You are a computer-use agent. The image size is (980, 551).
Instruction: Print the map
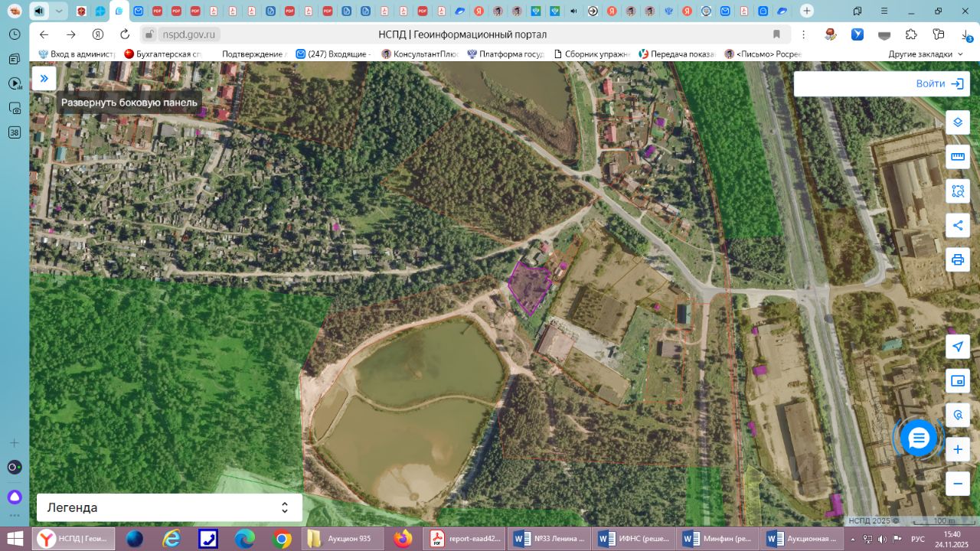(958, 259)
